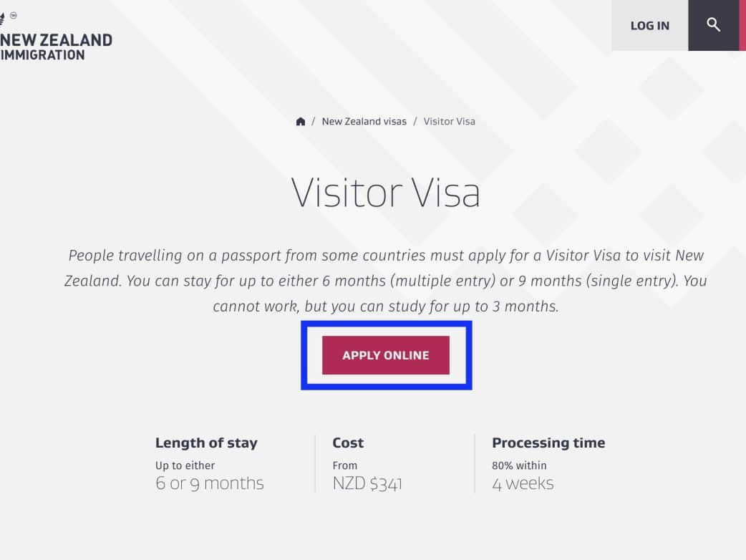
Task: Click the home icon in breadcrumb
Action: (x=301, y=122)
